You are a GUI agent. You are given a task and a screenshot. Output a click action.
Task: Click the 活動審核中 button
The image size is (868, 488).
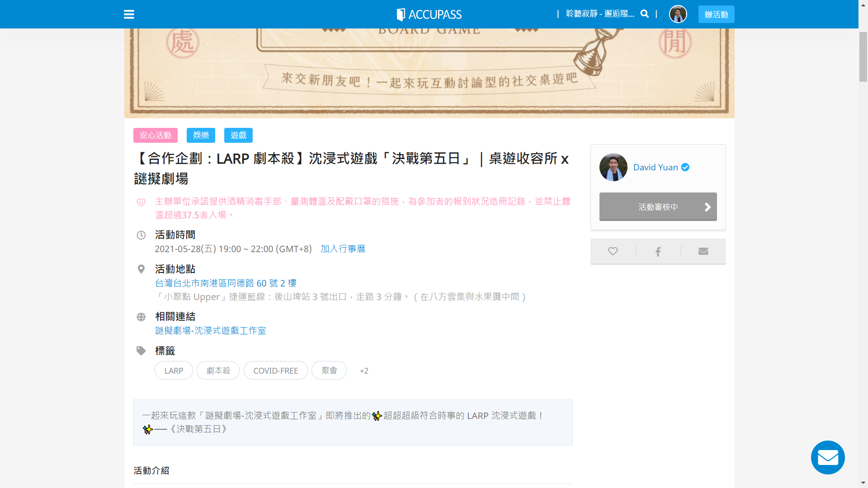(658, 207)
